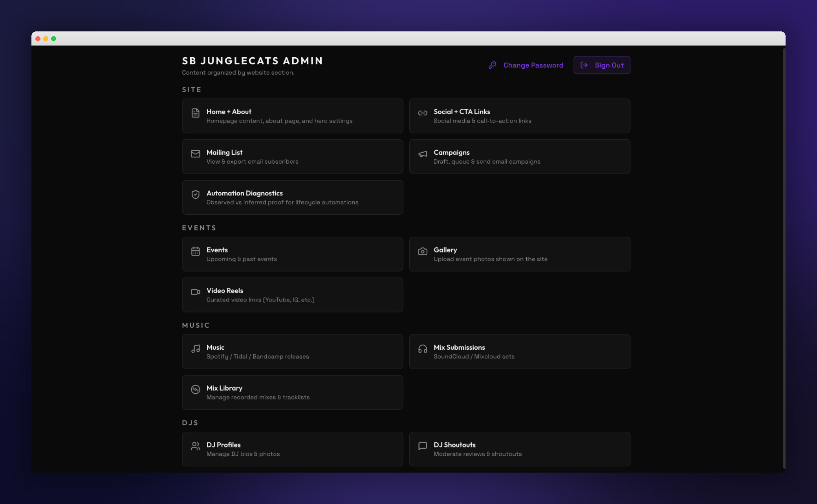
Task: Open the Social + CTA Links card title
Action: (x=462, y=111)
